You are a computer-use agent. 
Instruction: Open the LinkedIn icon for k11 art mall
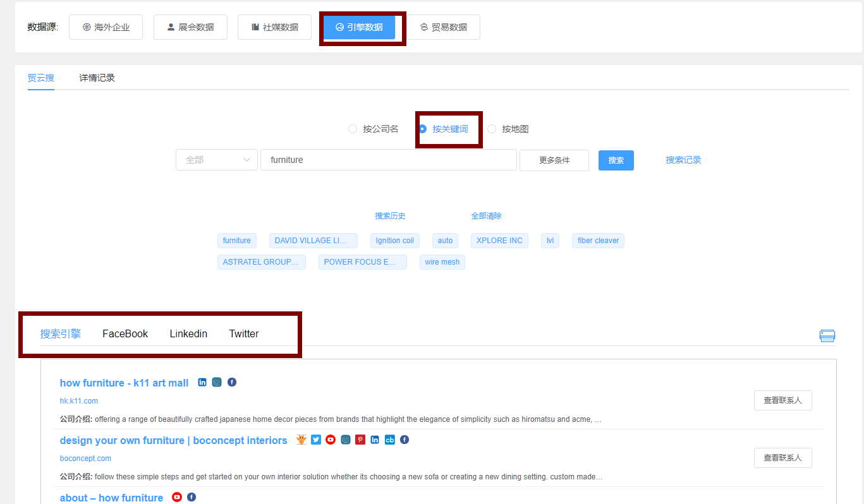click(202, 382)
